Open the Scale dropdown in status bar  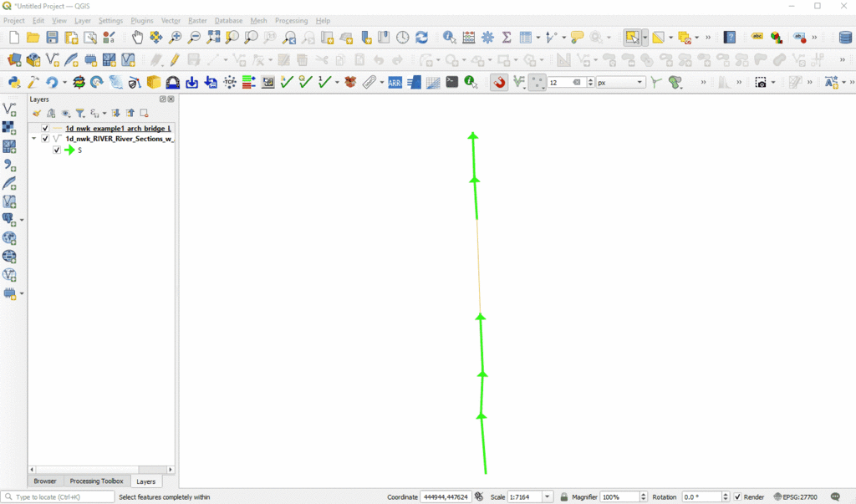pos(548,497)
